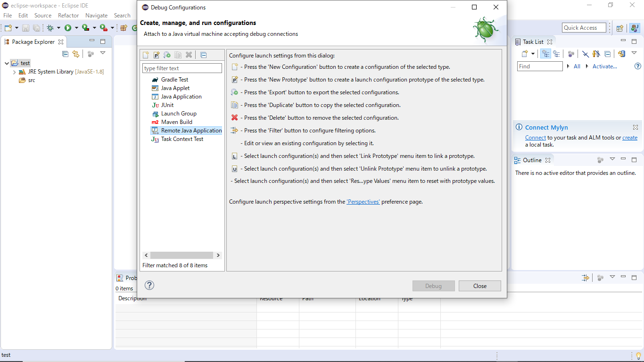Click the New Java Package toolbar icon

point(124,28)
